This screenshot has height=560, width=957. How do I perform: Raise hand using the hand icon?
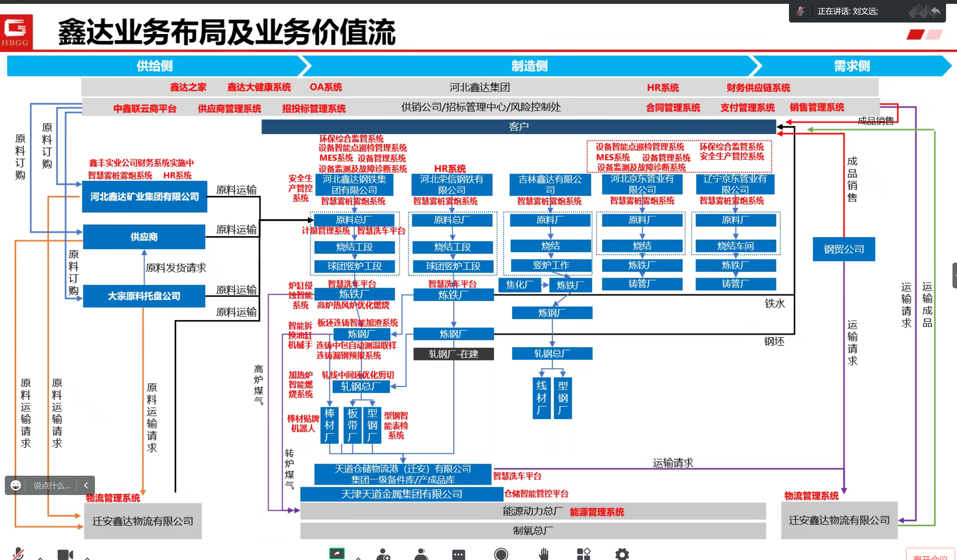pos(543,554)
